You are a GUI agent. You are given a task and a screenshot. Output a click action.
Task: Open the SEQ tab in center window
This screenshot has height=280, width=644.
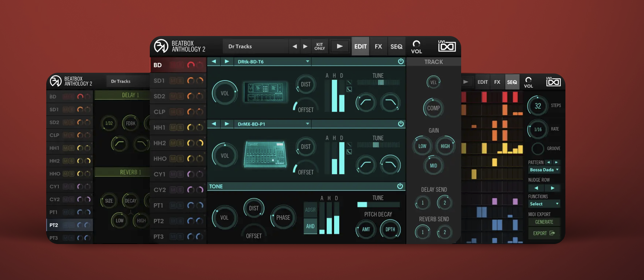(396, 46)
